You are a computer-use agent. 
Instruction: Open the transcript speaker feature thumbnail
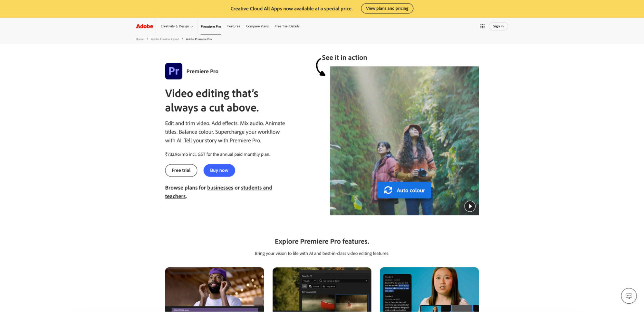pyautogui.click(x=429, y=289)
